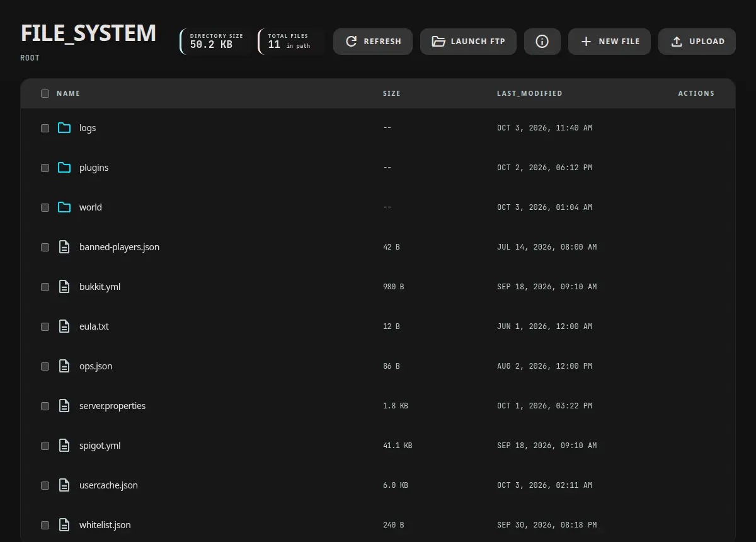Click the file icon next to banned-players.json

[x=64, y=247]
